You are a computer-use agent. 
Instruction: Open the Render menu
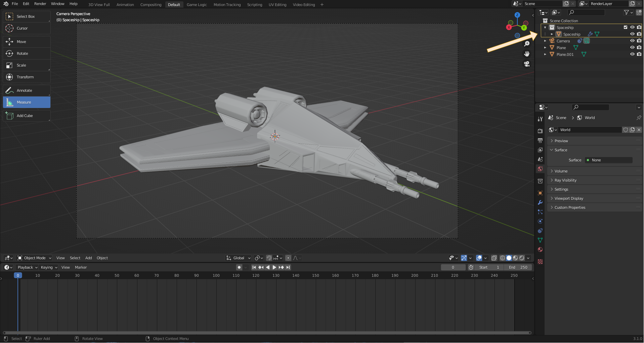click(40, 4)
